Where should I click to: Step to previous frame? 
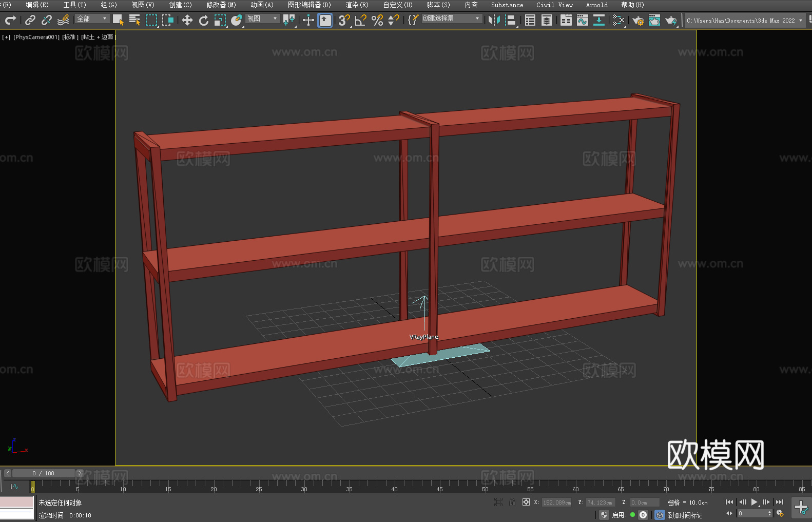point(742,502)
